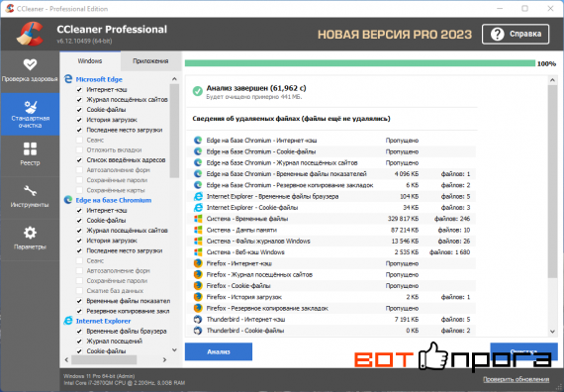Click the Анализ завершен (61,962 с) heading
Viewport: 564px width, 392px height.
[256, 88]
